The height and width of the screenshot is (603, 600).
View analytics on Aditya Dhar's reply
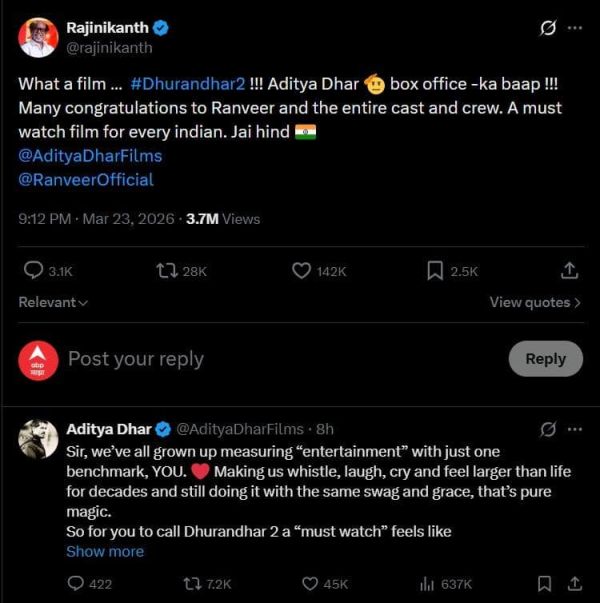(426, 584)
